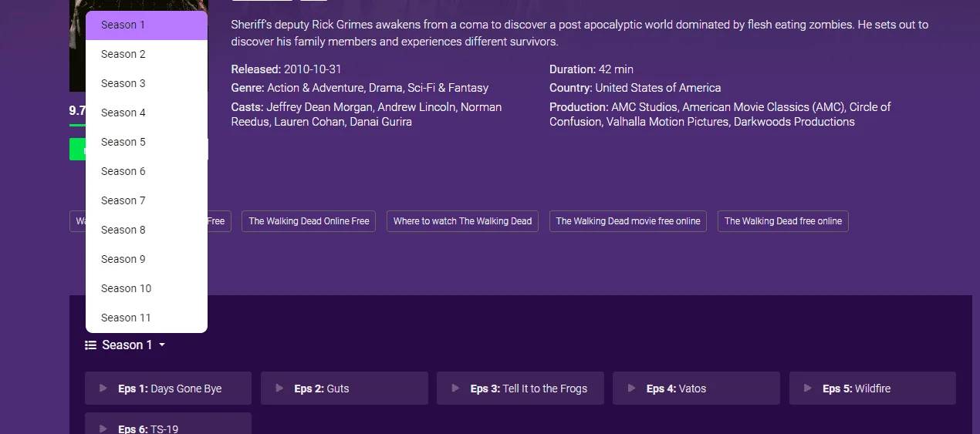Screen dimensions: 980x434
Task: Click play icon on Tell It to the Frogs
Action: (x=455, y=389)
